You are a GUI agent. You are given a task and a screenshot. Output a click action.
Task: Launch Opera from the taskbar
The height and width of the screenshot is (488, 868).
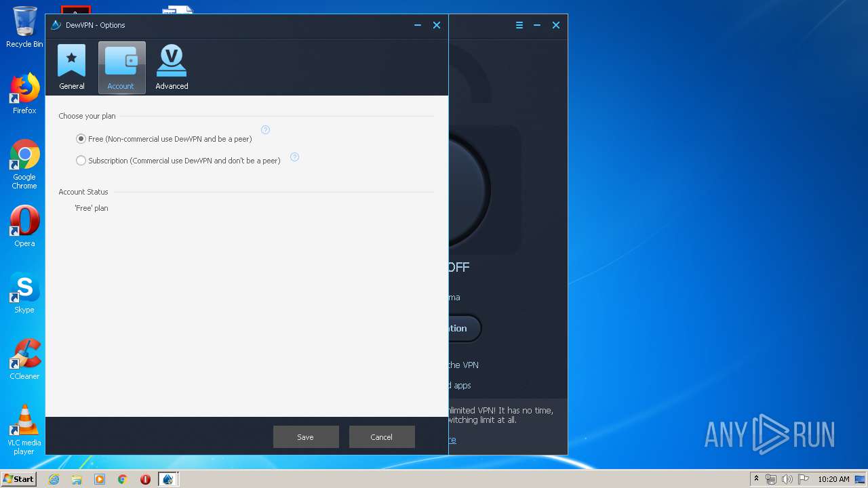145,479
